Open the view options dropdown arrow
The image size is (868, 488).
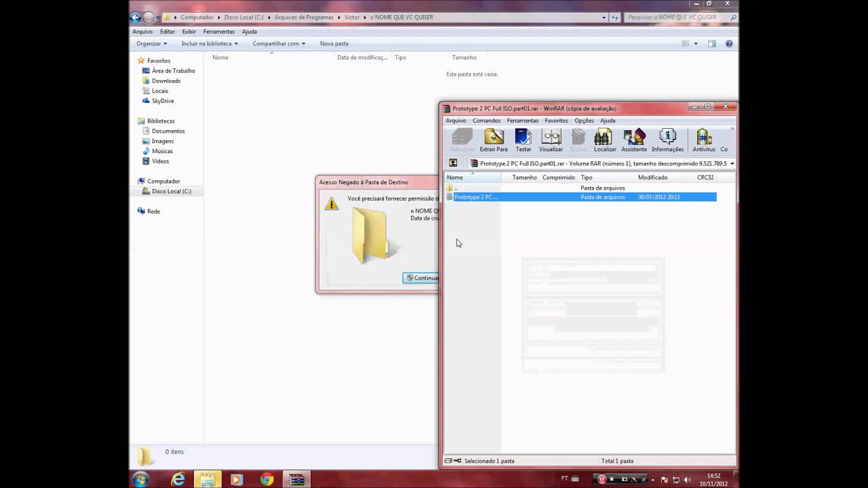point(696,43)
